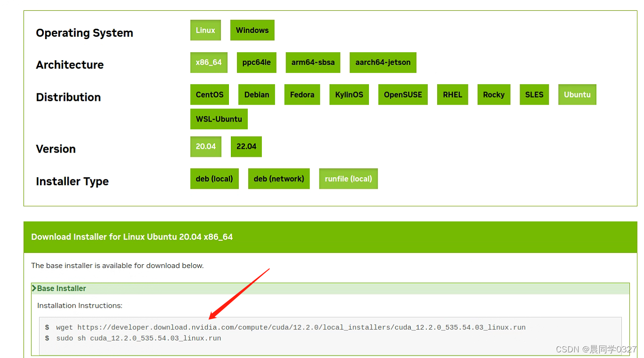
Task: Select Windows operating system
Action: [252, 30]
